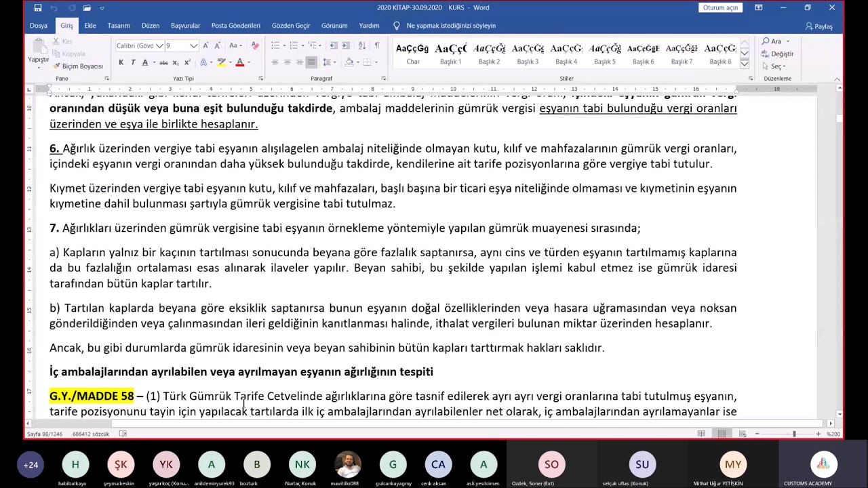Increase the paragraph indent
Image resolution: width=868 pixels, height=488 pixels.
(x=346, y=45)
